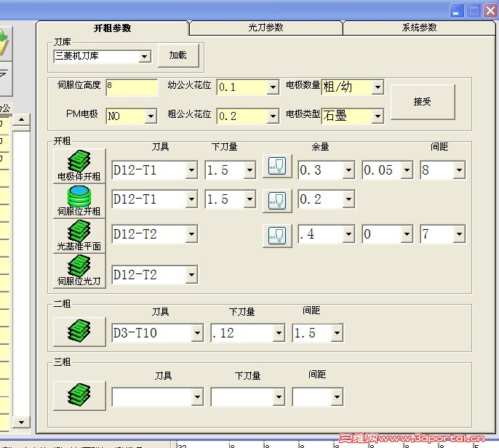Open 电极体开粗 余量 0.05 dropdown

[x=407, y=170]
